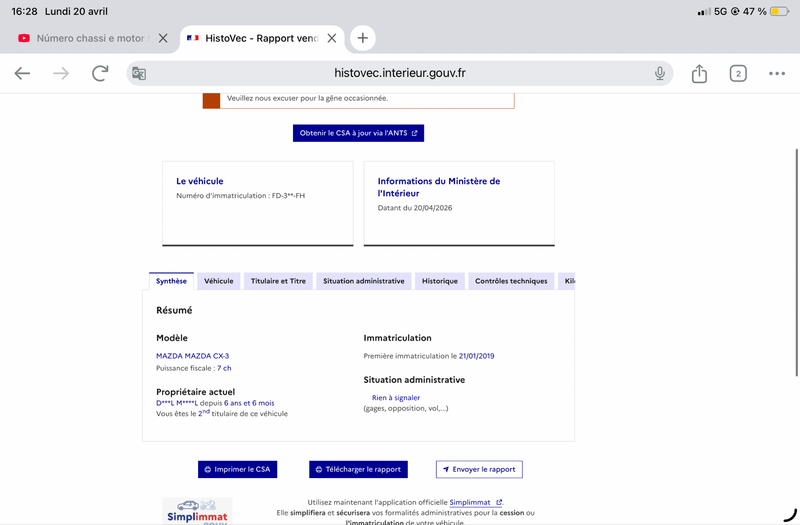Open the Historique tab

(440, 281)
